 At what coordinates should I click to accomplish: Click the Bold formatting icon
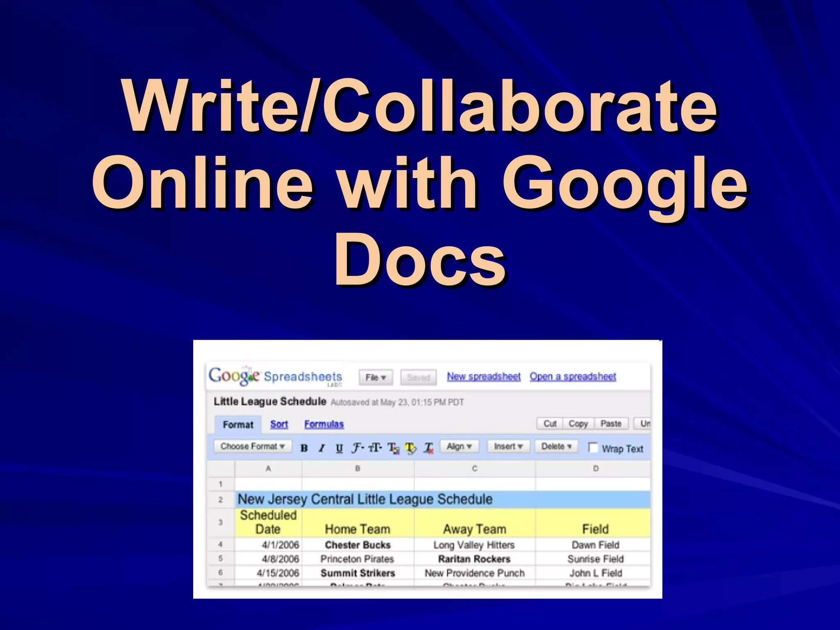coord(304,448)
